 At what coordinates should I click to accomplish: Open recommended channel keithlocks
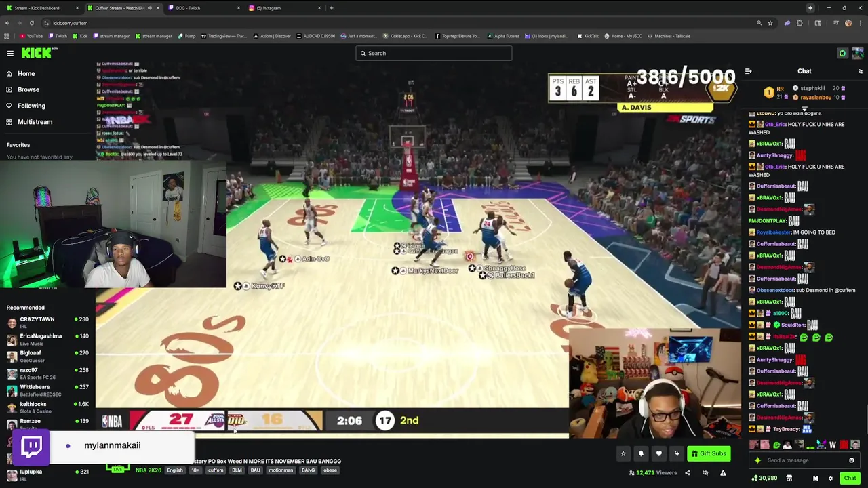[x=47, y=407]
